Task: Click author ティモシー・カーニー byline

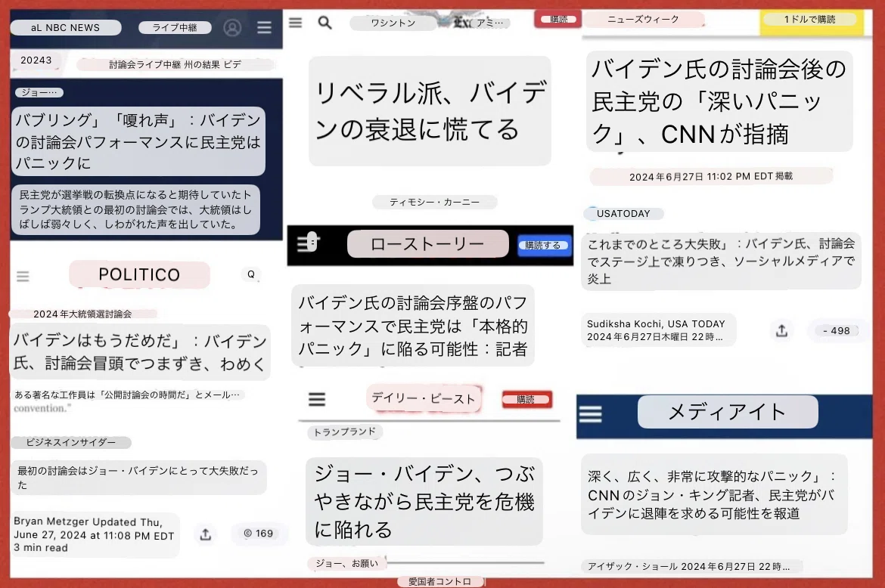Action: pos(435,202)
